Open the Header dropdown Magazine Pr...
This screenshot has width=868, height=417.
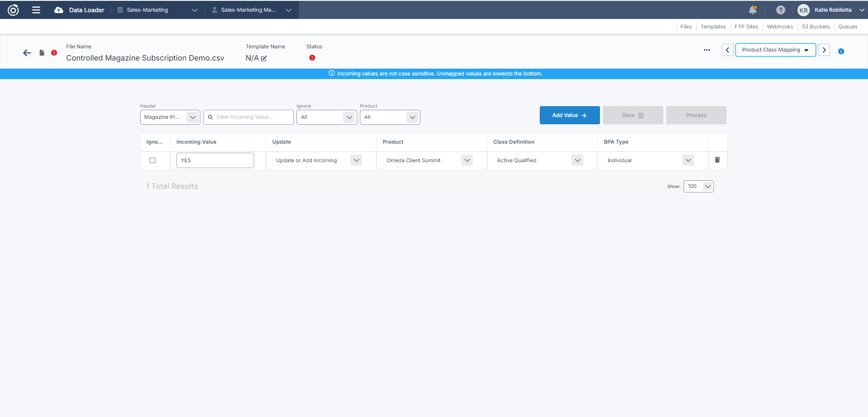tap(170, 117)
